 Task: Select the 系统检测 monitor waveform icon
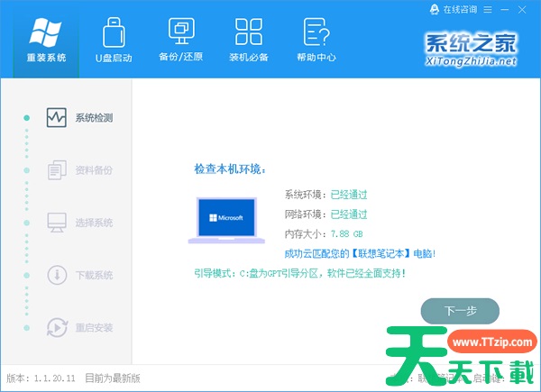pos(57,118)
